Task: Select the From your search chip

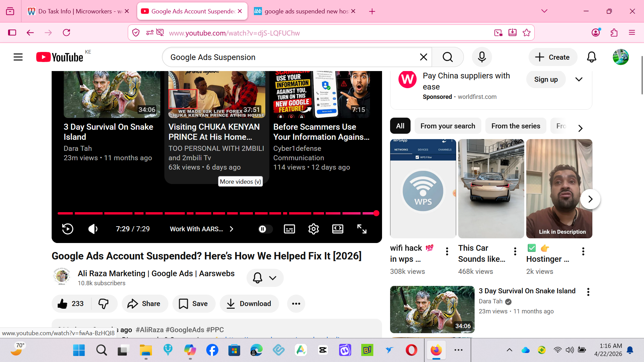Action: click(447, 126)
